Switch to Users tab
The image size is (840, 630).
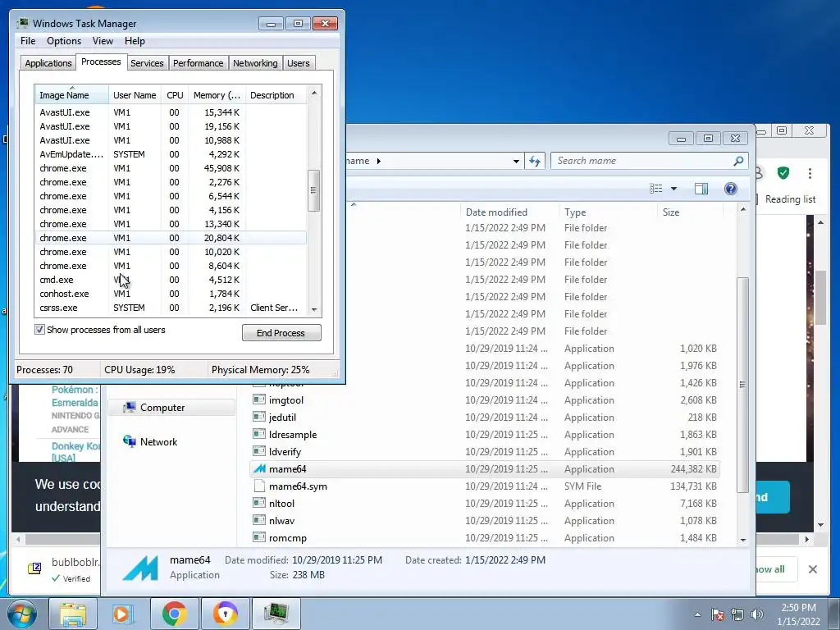(x=299, y=63)
